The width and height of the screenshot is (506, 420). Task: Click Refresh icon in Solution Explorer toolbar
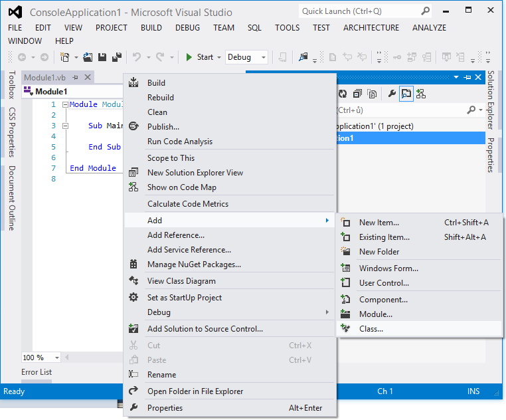[343, 94]
